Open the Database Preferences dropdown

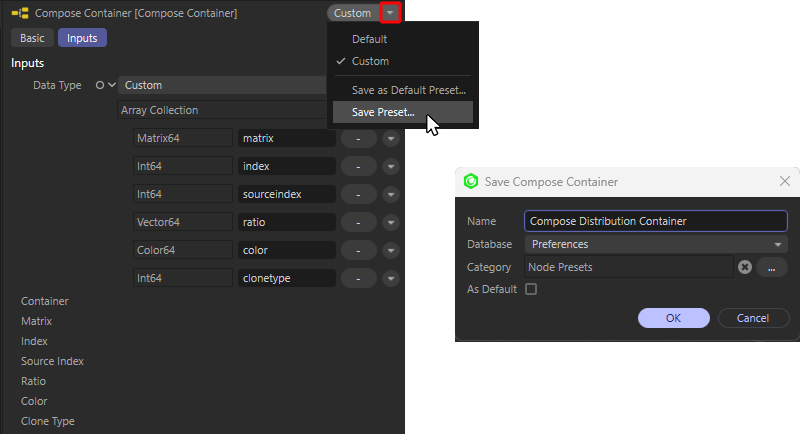[655, 244]
